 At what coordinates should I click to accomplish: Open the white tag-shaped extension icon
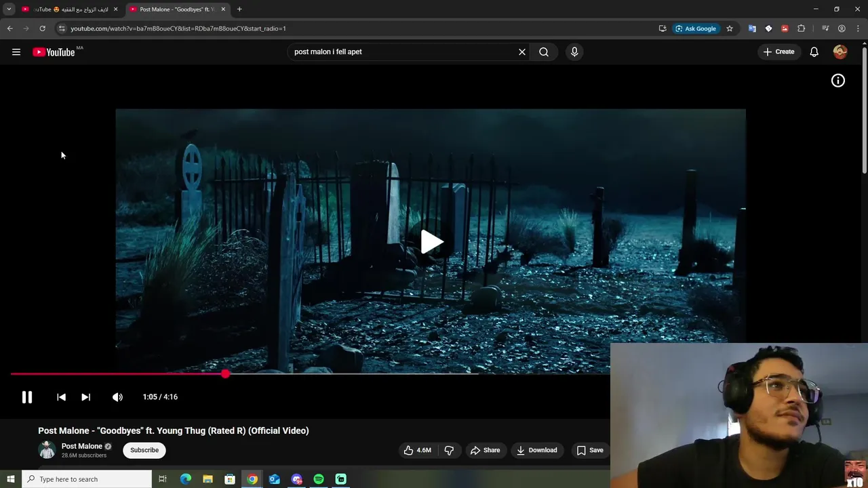click(x=768, y=28)
